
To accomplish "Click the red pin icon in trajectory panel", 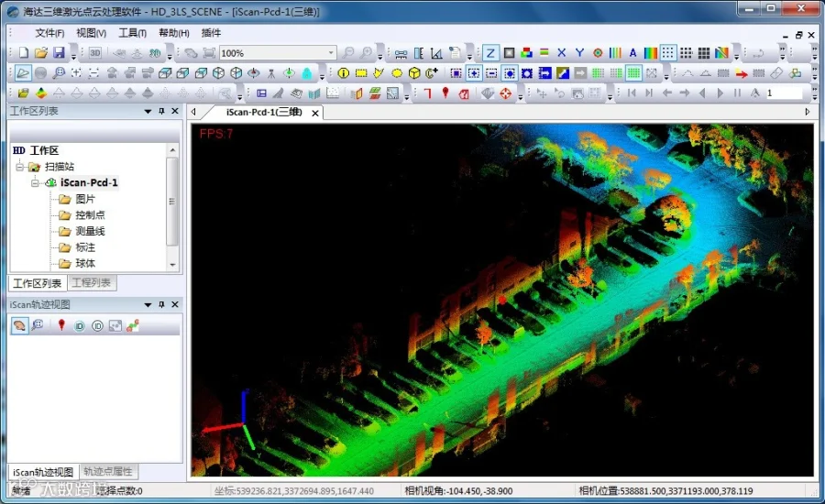I will (x=61, y=325).
